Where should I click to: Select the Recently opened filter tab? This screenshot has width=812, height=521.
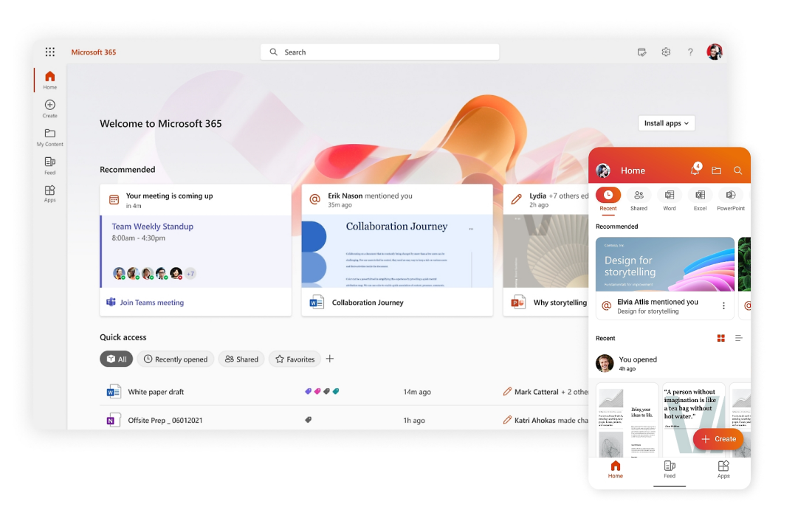coord(175,359)
